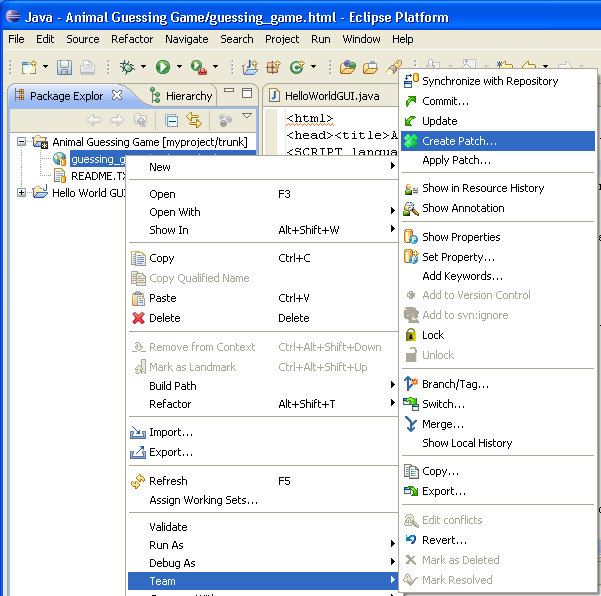Expand the Hello World GUI project
Viewport: 601px width, 596px height.
(21, 193)
